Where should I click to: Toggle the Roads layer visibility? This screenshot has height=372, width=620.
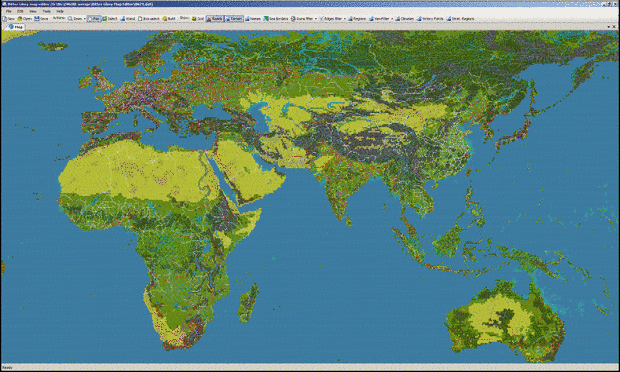point(215,19)
